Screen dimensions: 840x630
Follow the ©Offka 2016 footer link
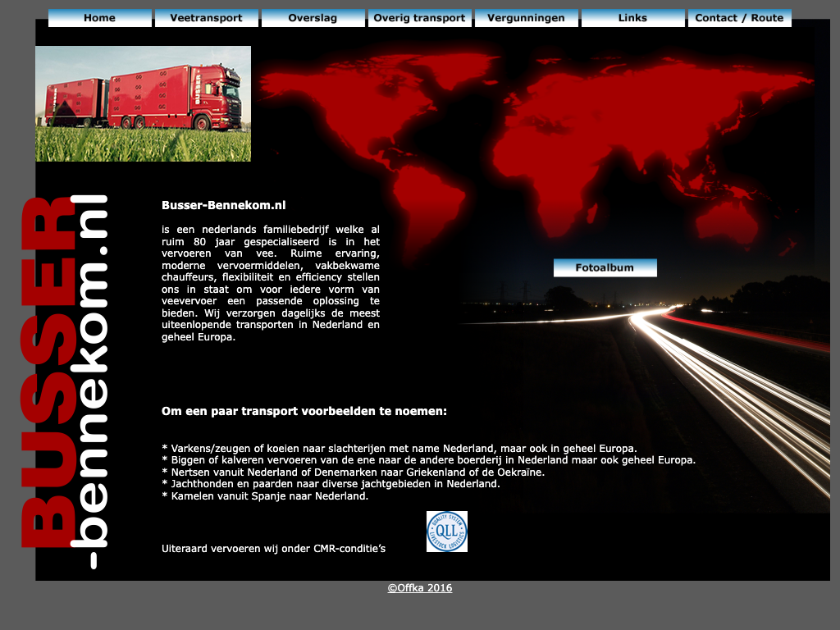[x=420, y=587]
